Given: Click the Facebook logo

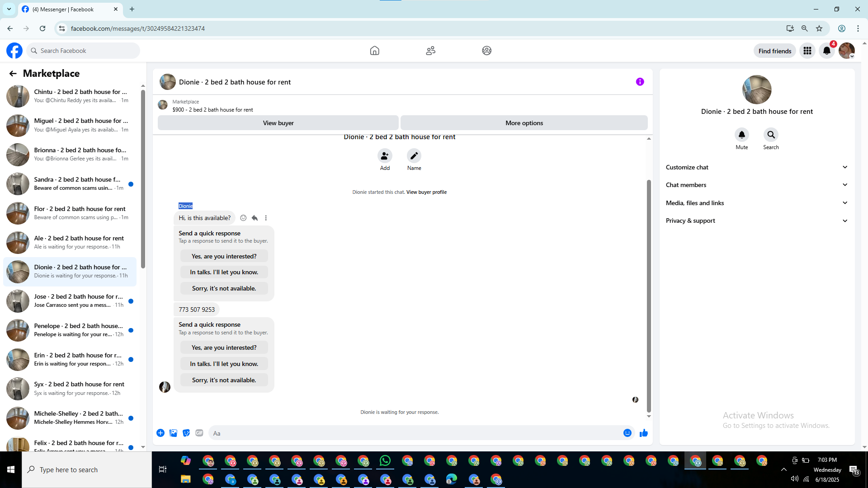Looking at the screenshot, I should tap(14, 51).
